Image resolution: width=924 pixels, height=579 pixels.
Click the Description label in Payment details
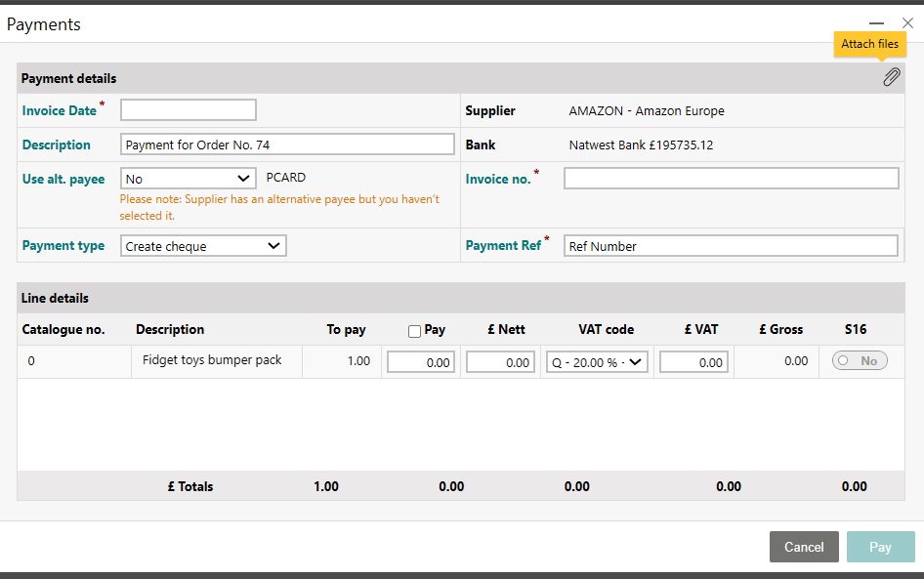coord(56,145)
